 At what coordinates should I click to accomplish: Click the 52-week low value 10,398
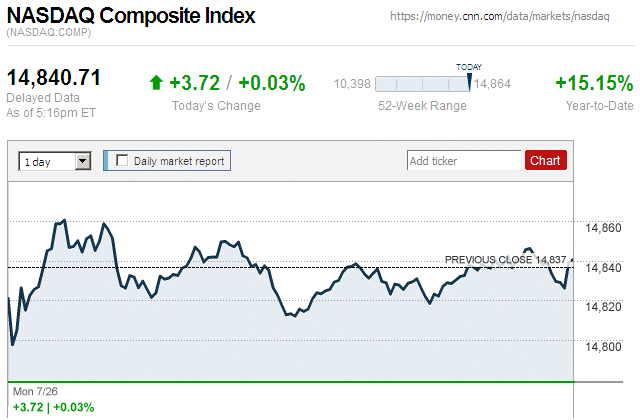353,83
